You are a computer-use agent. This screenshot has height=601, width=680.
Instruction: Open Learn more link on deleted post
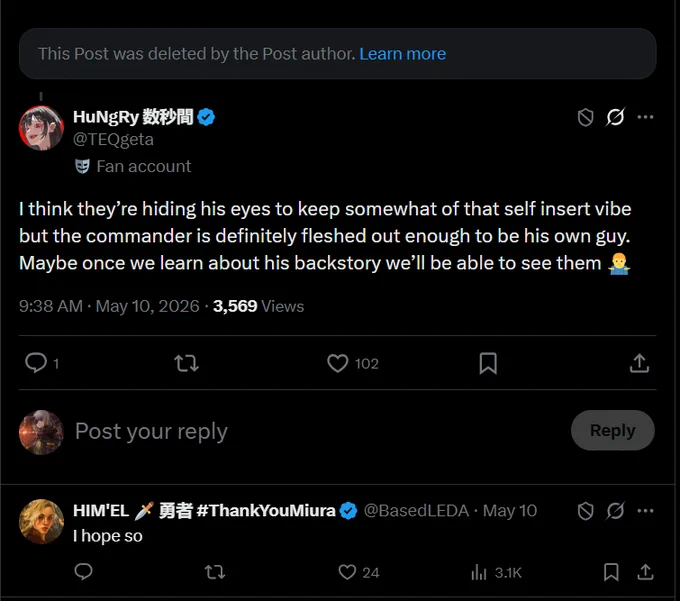(x=402, y=54)
